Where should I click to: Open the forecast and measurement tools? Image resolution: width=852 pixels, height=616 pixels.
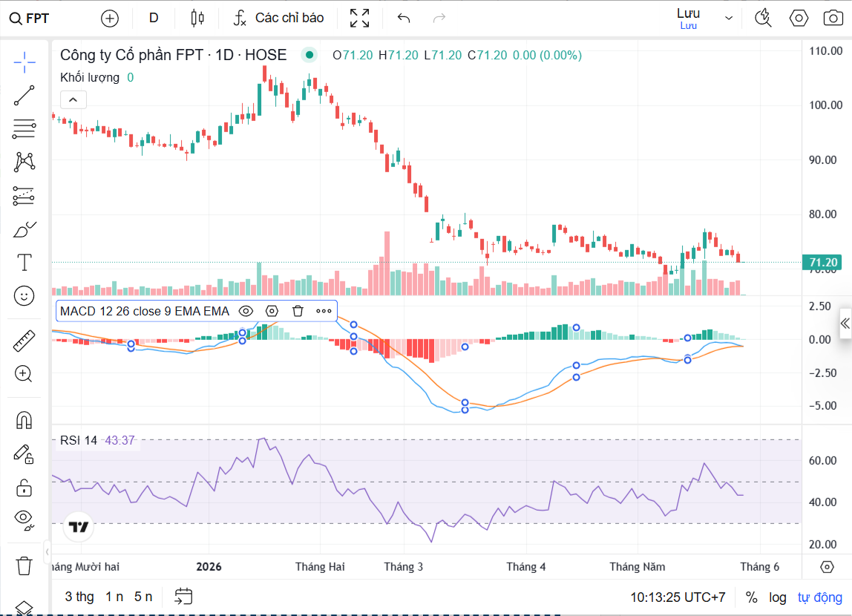click(24, 195)
